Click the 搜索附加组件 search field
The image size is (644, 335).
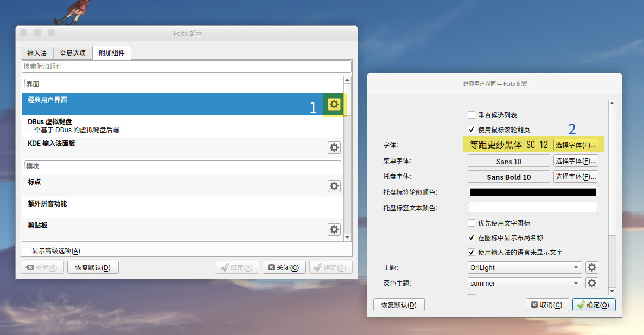[x=187, y=67]
